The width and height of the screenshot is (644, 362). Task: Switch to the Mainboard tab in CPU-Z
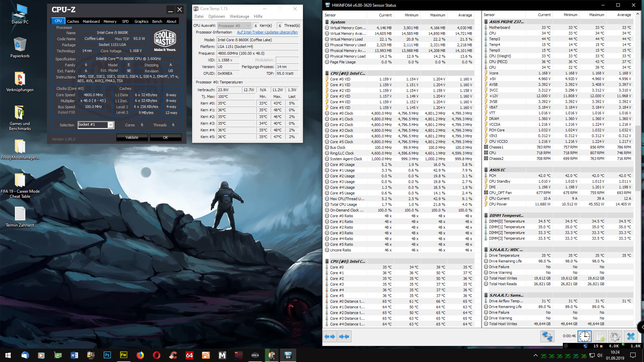tap(91, 21)
